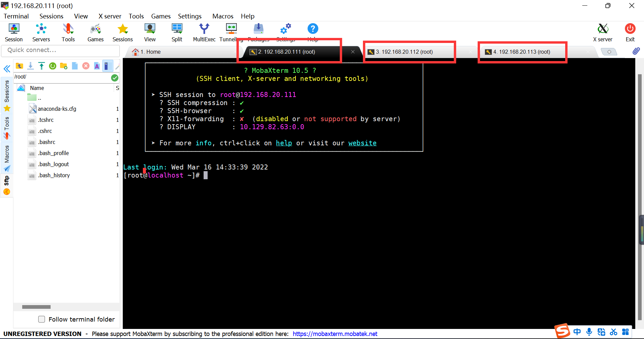Select the .bashrc file

tap(46, 142)
